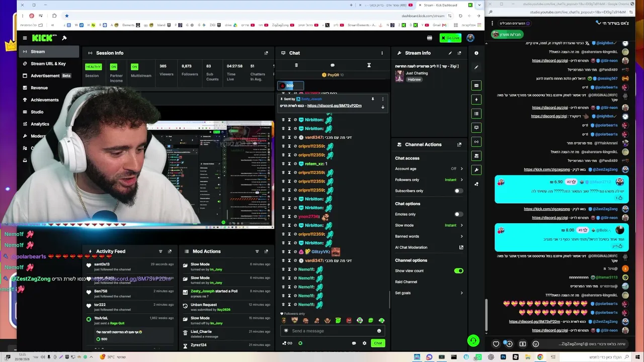The width and height of the screenshot is (644, 362).
Task: Click the Kick chat scrollbar
Action: pos(389,300)
